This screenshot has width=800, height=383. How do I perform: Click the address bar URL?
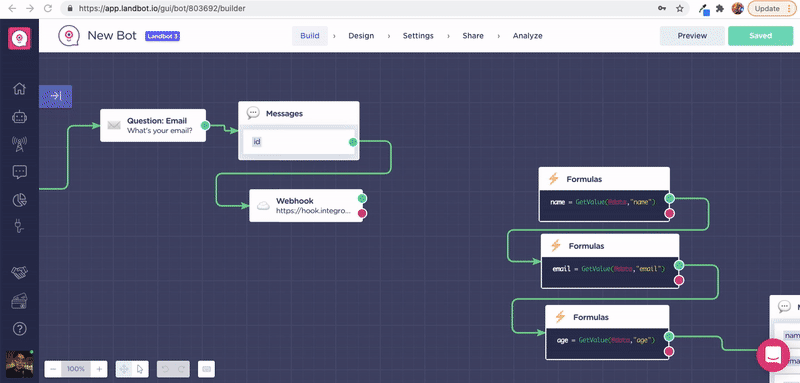pyautogui.click(x=162, y=9)
